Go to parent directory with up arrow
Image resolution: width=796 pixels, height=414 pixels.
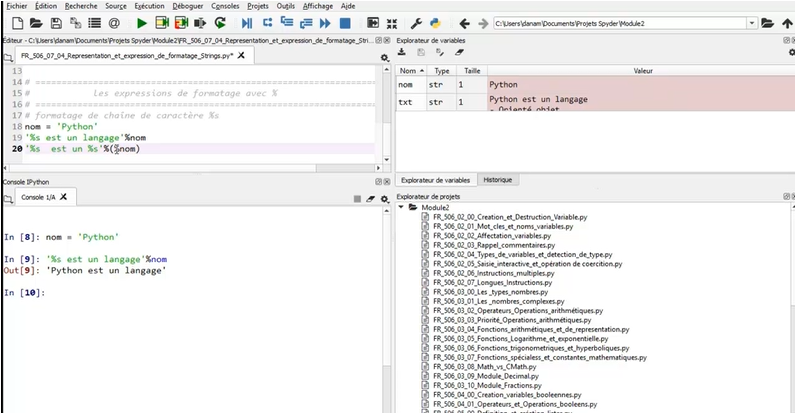787,22
